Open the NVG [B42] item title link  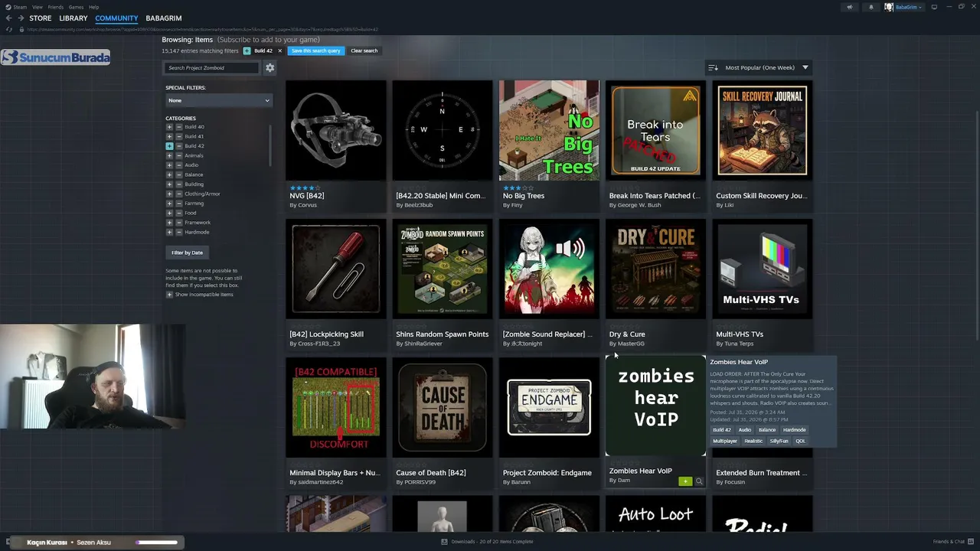click(307, 196)
